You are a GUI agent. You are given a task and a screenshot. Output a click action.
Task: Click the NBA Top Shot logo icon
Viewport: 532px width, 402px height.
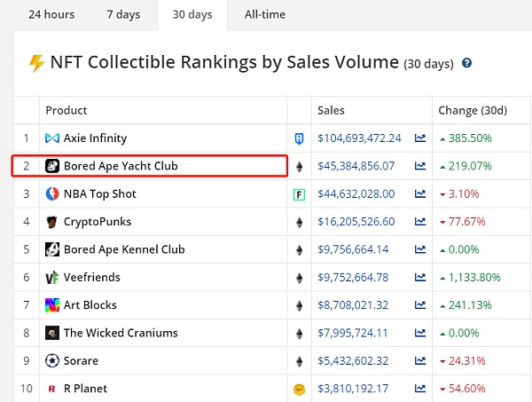[52, 193]
